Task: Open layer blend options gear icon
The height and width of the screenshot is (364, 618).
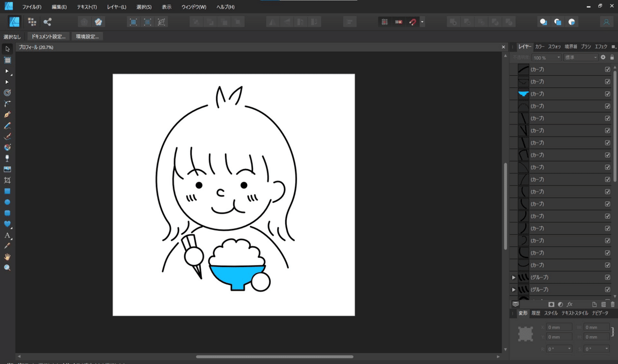Action: coord(603,57)
